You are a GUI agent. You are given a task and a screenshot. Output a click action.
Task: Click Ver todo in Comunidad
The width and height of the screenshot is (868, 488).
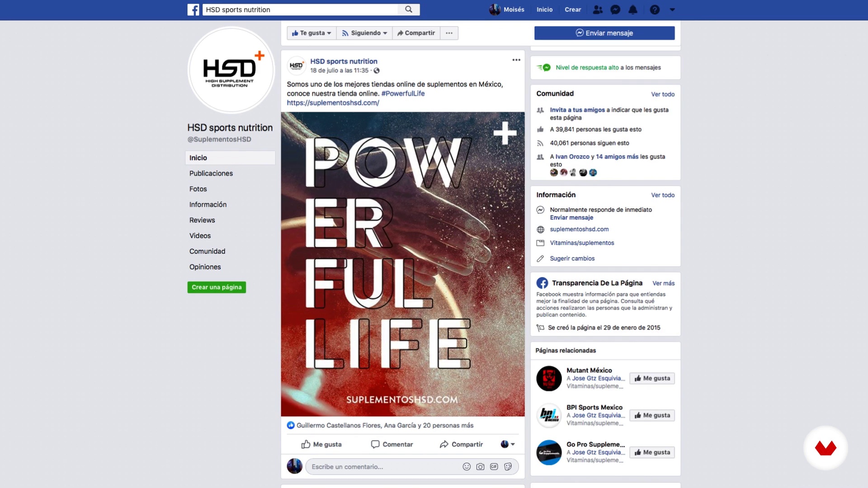(x=663, y=94)
